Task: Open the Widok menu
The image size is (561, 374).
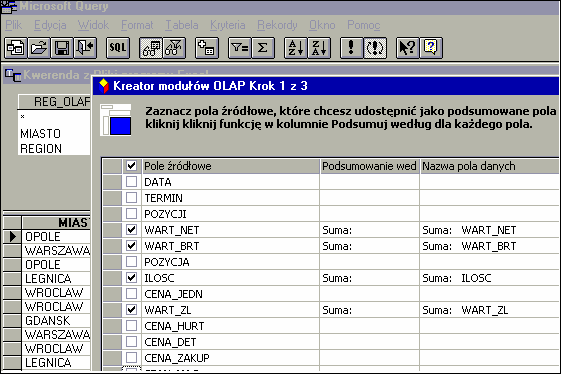Action: coord(93,25)
